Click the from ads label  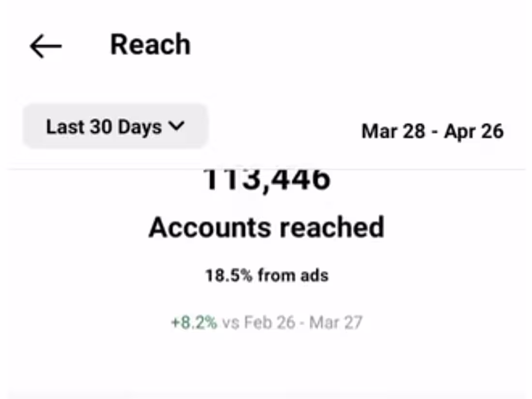[293, 276]
